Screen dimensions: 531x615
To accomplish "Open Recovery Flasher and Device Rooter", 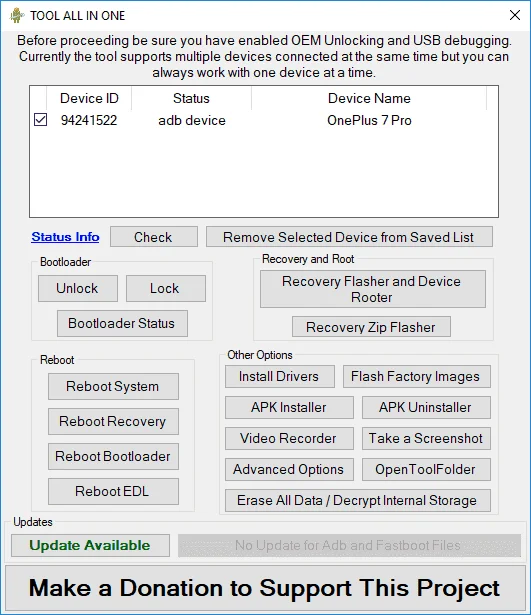I will coord(373,289).
